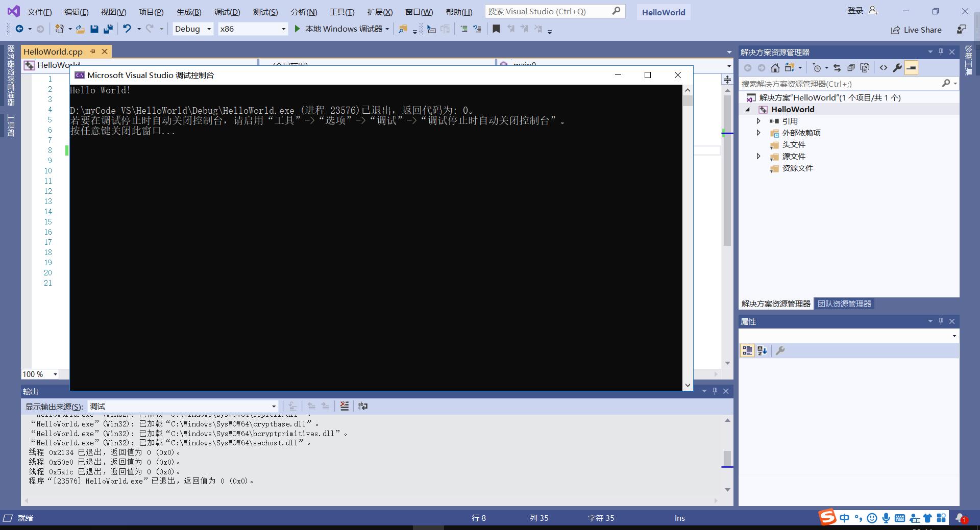Click Property Pages wrench in Properties panel

coord(780,350)
